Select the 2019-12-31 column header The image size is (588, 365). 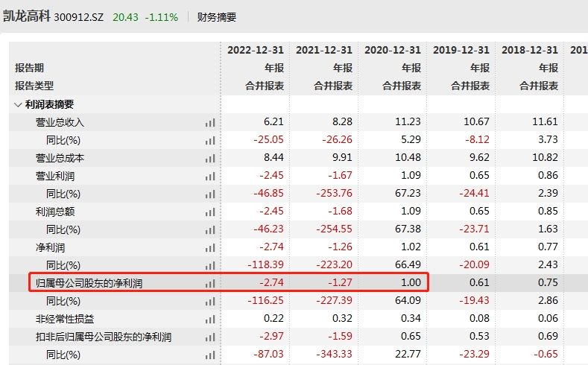[x=461, y=50]
